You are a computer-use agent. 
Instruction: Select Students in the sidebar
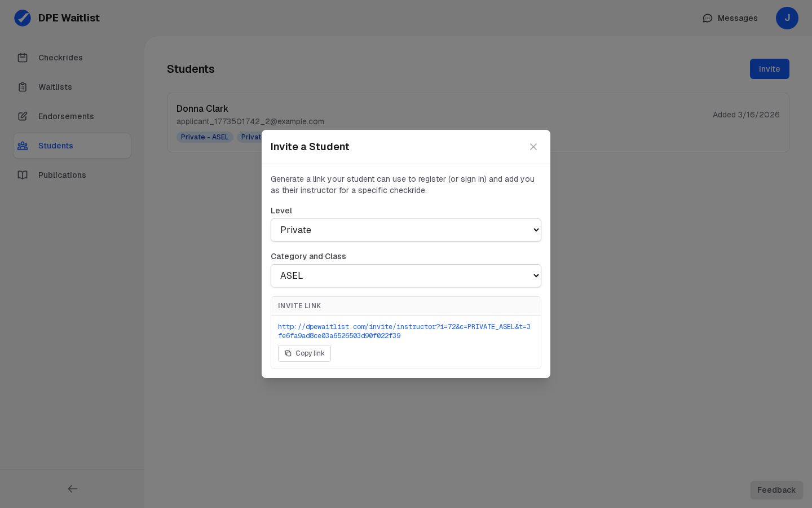pyautogui.click(x=72, y=146)
